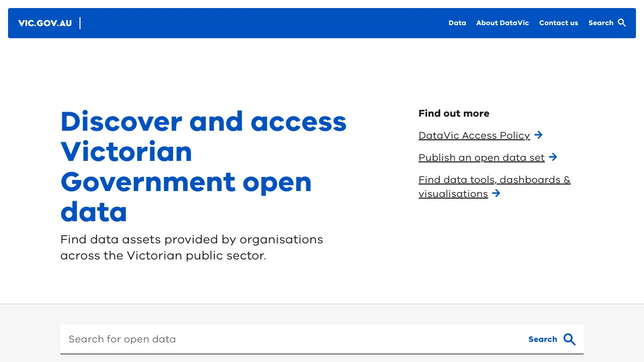Click the Find out more heading
Screen dimensions: 644x362
454,114
